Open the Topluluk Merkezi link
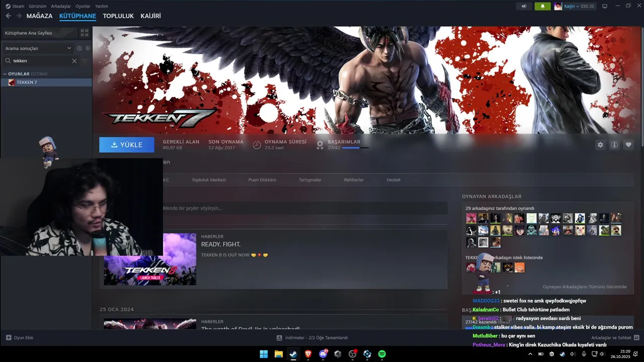The image size is (644, 362). [x=209, y=179]
